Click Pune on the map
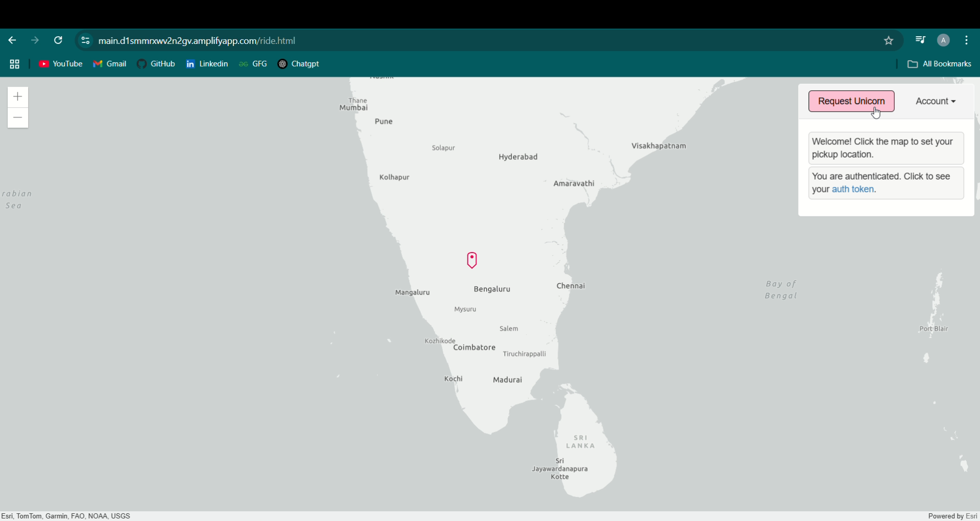Screen dimensions: 980x521 coord(384,121)
